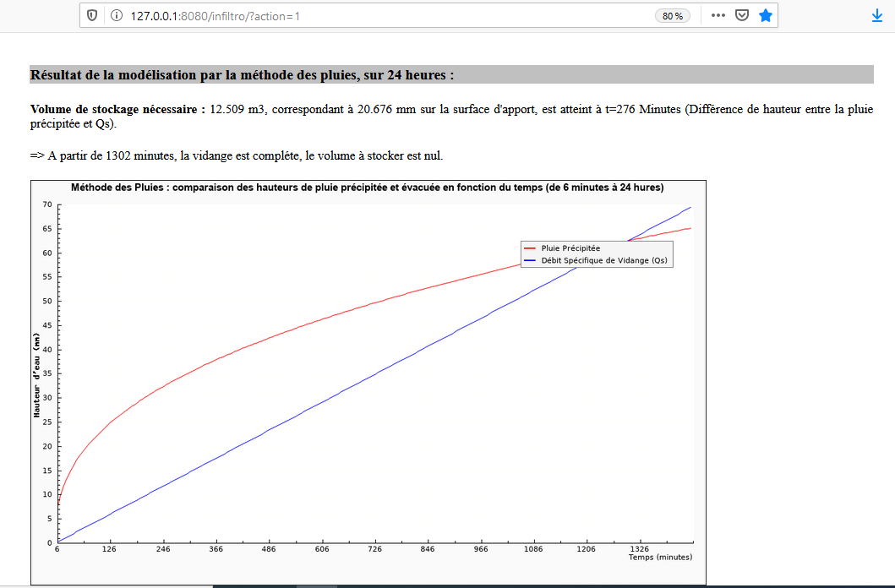Click the 1326 tick on the time axis
895x588 pixels.
click(639, 549)
